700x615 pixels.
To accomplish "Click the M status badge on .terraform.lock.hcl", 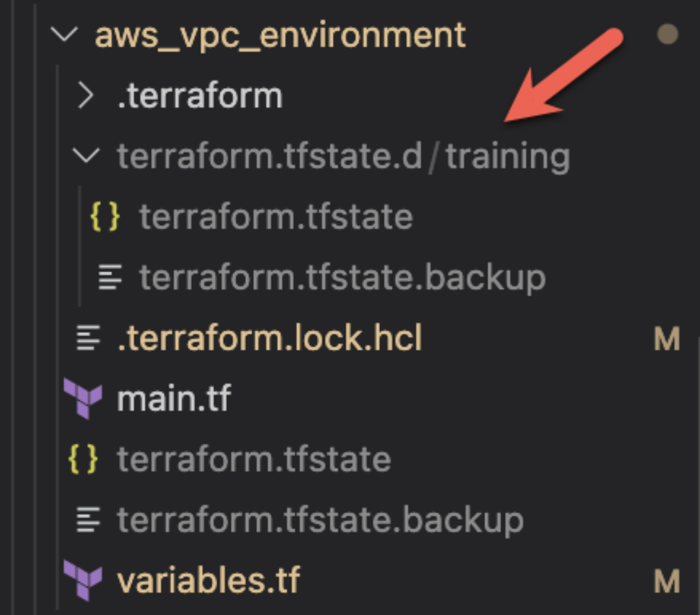I will [667, 339].
